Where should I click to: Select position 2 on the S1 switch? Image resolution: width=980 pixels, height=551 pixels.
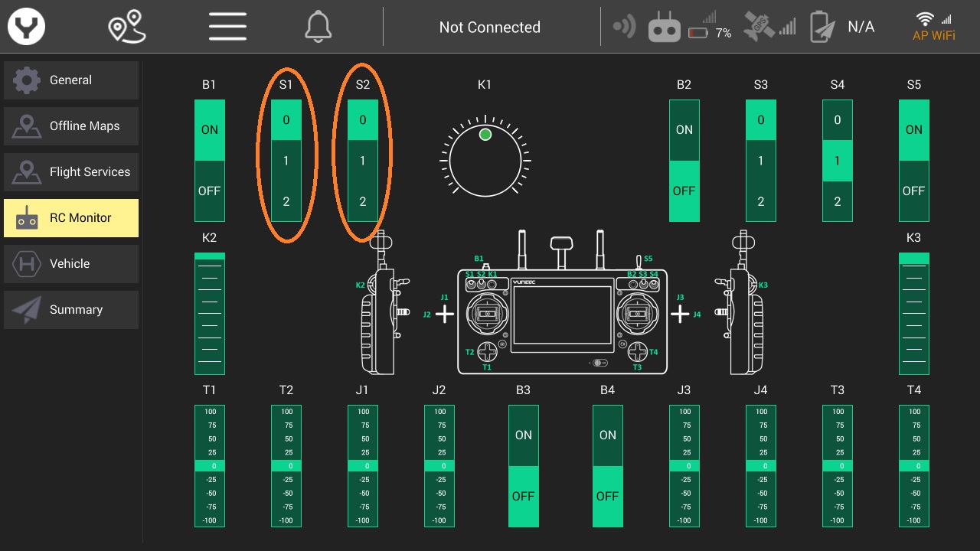286,202
